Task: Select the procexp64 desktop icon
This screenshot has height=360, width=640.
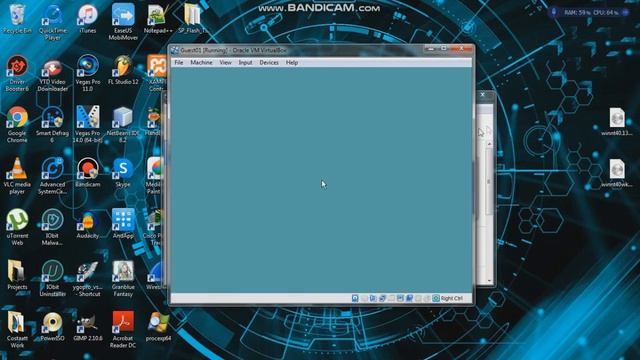Action: point(158,327)
